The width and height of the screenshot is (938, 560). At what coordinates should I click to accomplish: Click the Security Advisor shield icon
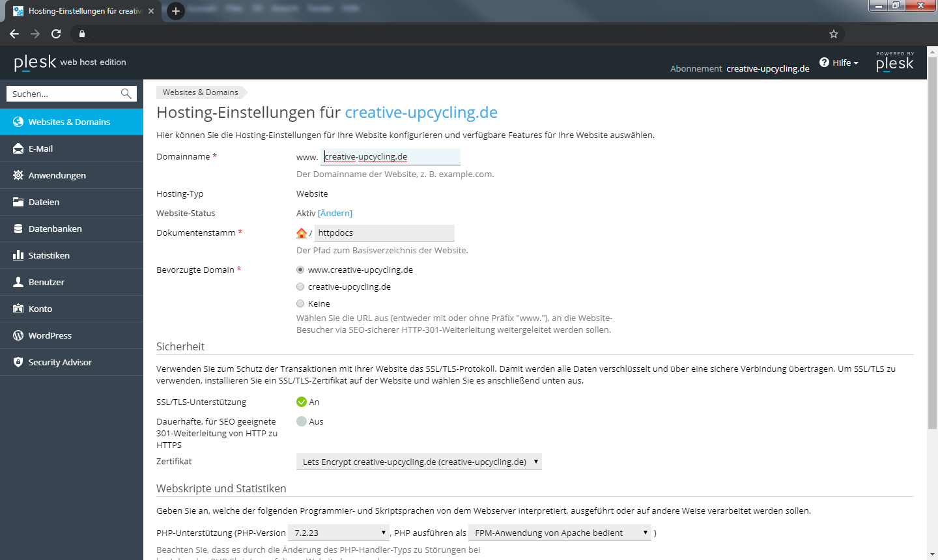(18, 362)
